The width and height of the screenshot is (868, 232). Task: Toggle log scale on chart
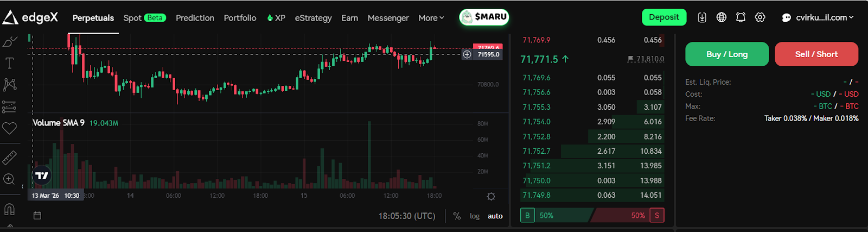tap(475, 216)
